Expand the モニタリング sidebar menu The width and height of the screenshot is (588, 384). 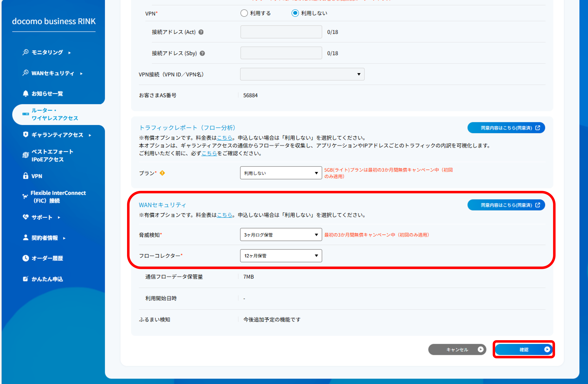pos(47,52)
